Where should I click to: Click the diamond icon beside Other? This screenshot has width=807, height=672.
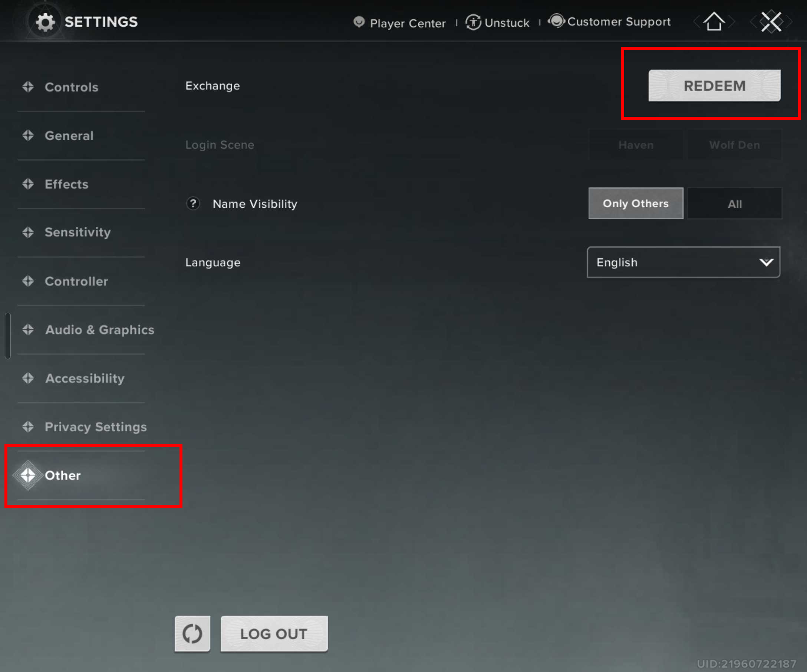(x=27, y=475)
